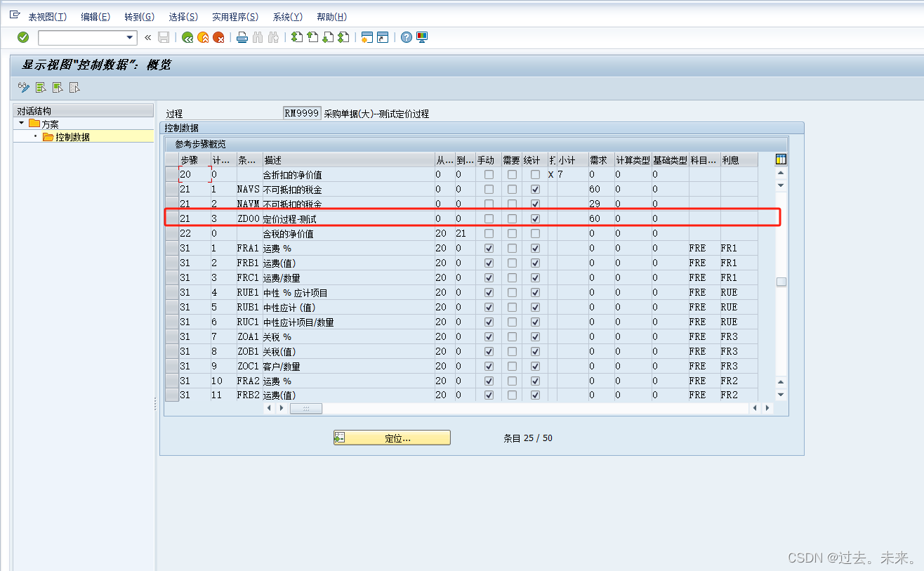The width and height of the screenshot is (924, 571).
Task: Click the Previous Page icon
Action: (312, 37)
